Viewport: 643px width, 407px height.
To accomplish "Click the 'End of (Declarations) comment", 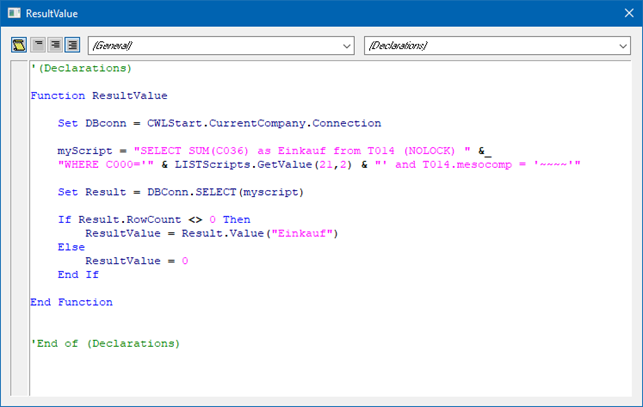I will [105, 343].
